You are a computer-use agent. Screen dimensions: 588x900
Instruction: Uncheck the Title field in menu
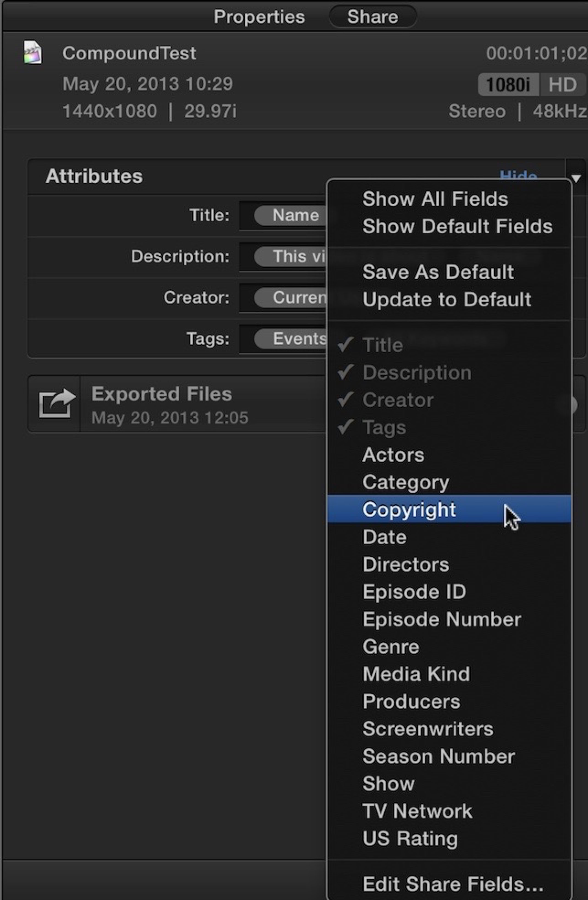pyautogui.click(x=383, y=345)
